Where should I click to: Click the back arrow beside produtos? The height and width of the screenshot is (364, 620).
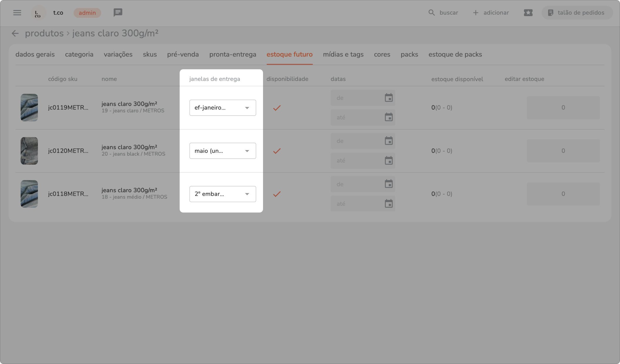tap(15, 33)
